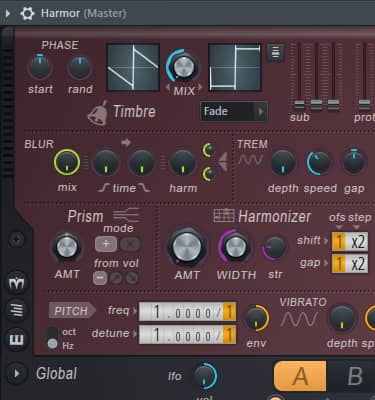Select the square timbre waveform display

click(235, 67)
